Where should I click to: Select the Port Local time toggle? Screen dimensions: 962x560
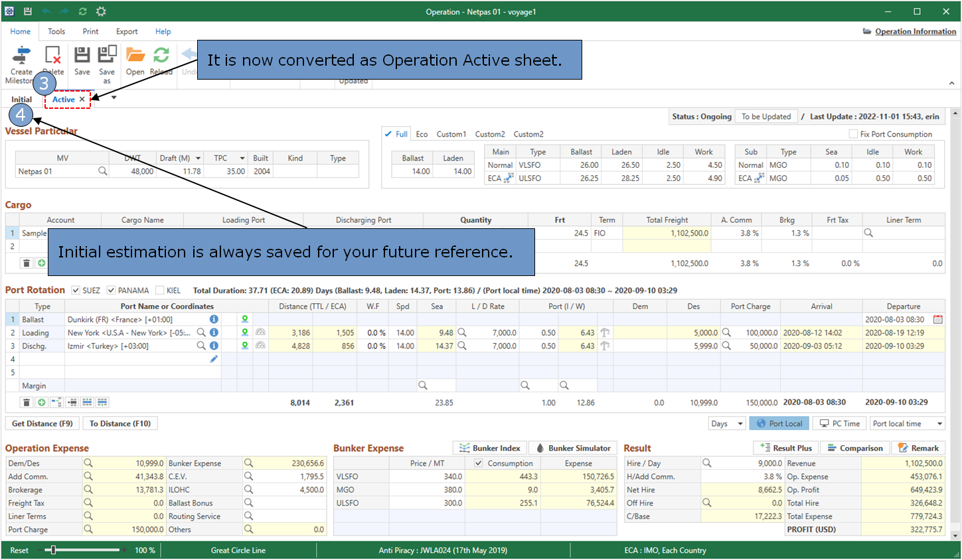click(x=780, y=423)
